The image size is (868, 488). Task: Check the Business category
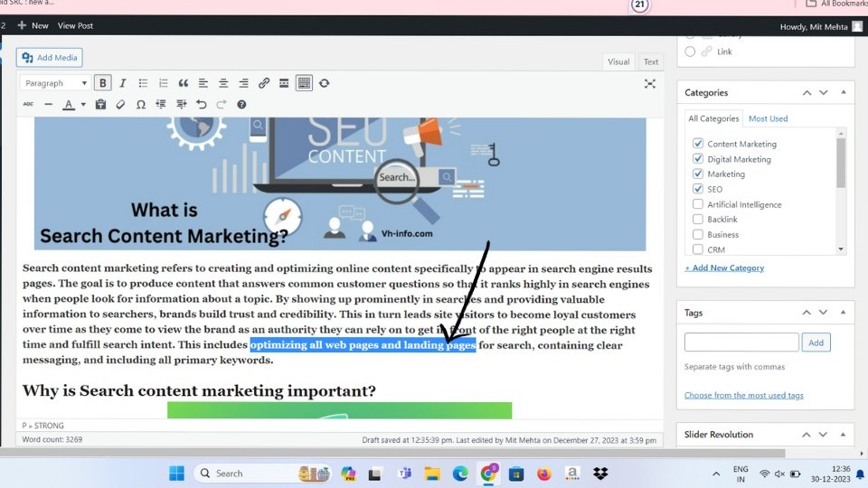coord(697,234)
